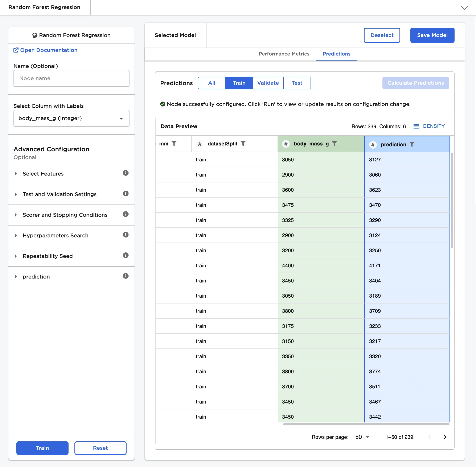
Task: Show All predictions split
Action: pyautogui.click(x=212, y=83)
